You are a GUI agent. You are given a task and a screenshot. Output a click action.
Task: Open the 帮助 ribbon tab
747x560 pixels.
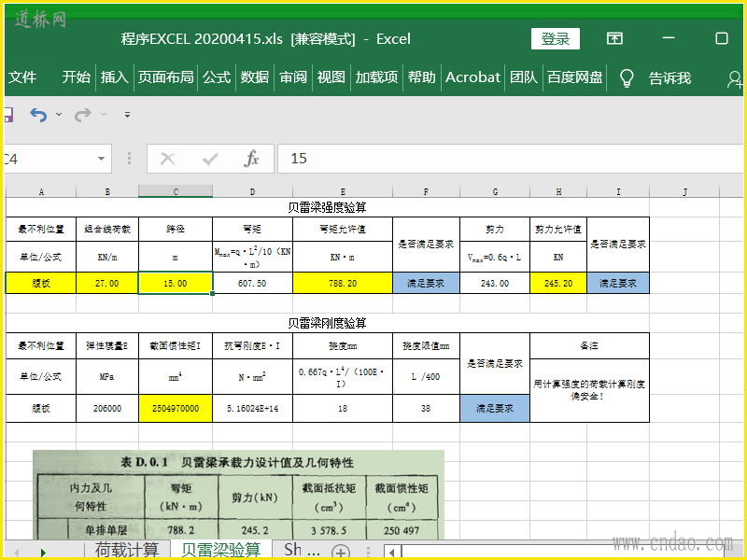[422, 77]
